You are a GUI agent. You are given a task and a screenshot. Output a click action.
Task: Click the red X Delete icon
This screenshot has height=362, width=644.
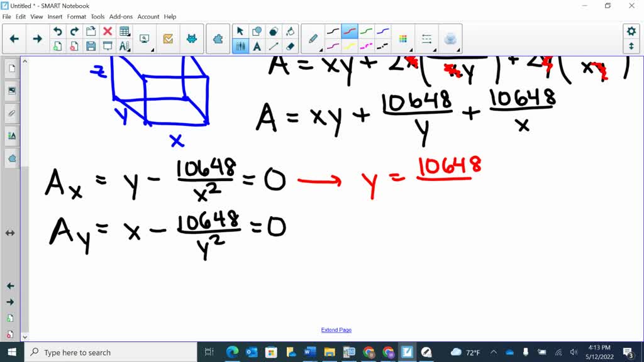point(108,31)
